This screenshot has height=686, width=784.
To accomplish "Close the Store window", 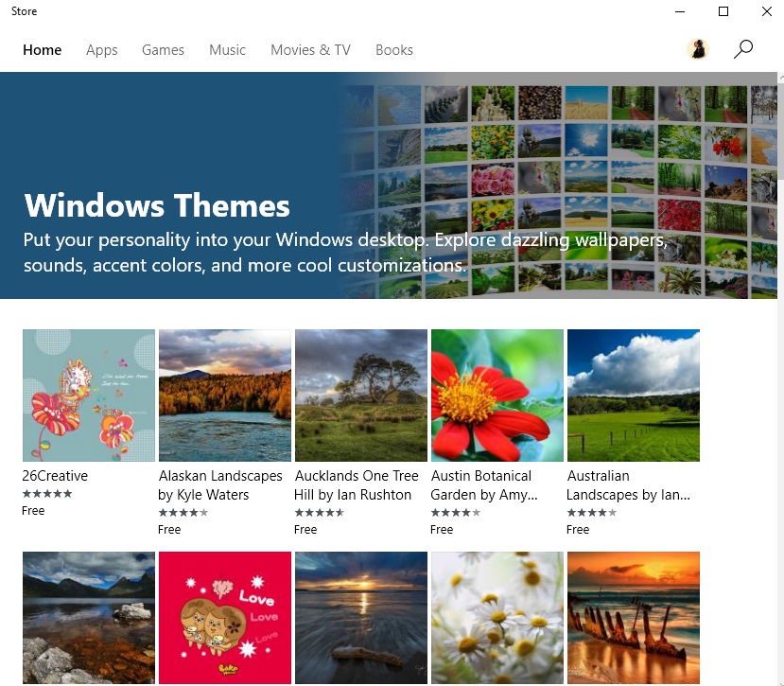I will click(x=766, y=11).
